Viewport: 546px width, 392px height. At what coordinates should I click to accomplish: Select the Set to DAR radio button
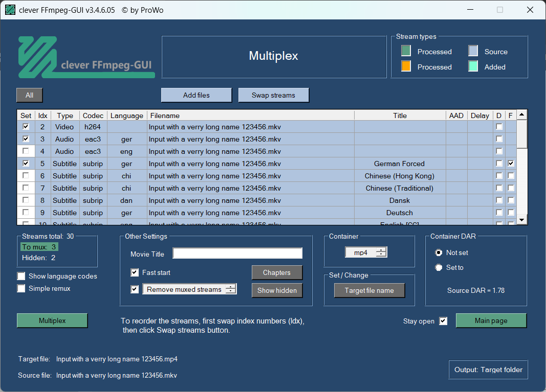click(439, 267)
